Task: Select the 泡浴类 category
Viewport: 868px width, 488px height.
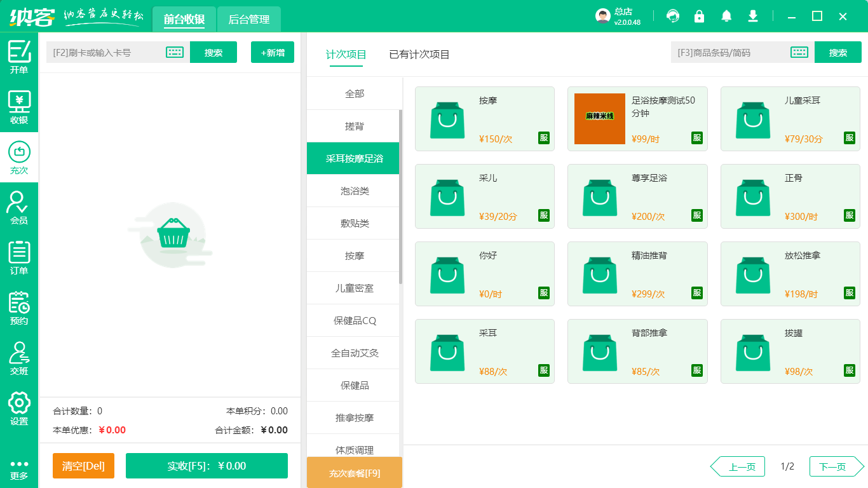Action: (354, 190)
